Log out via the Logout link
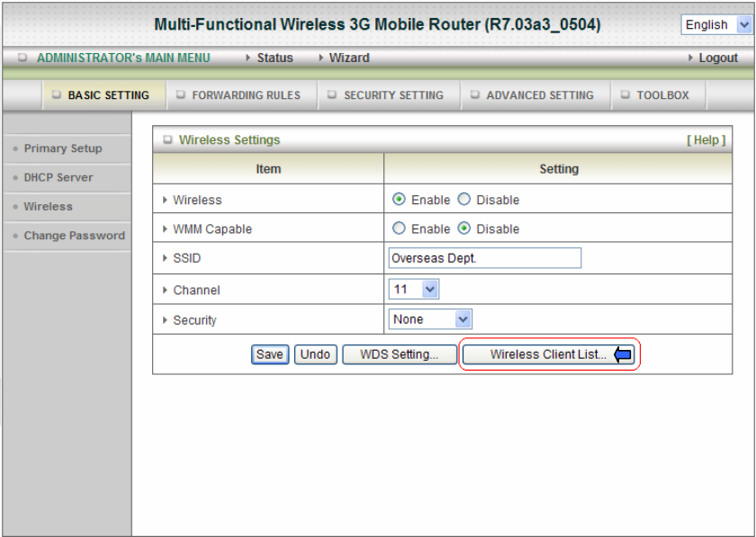This screenshot has width=756, height=537. [x=718, y=58]
